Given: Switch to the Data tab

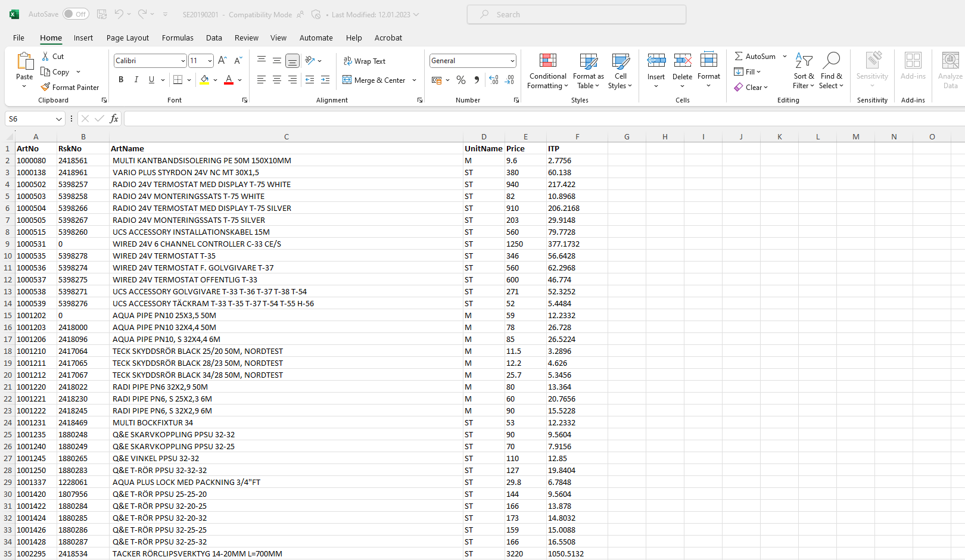Looking at the screenshot, I should click(x=214, y=38).
